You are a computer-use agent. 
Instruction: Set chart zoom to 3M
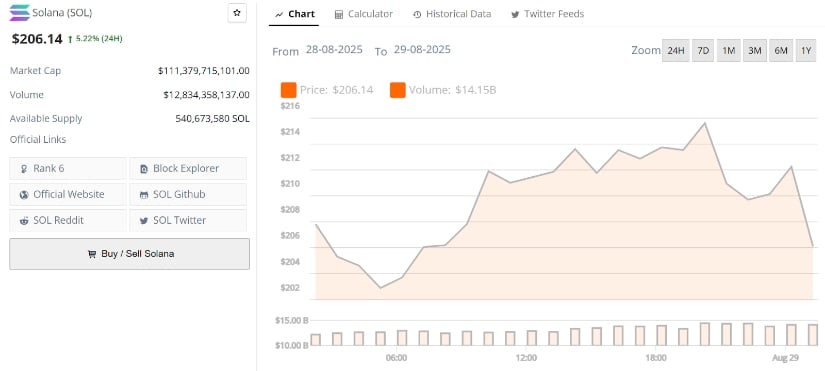click(x=754, y=51)
